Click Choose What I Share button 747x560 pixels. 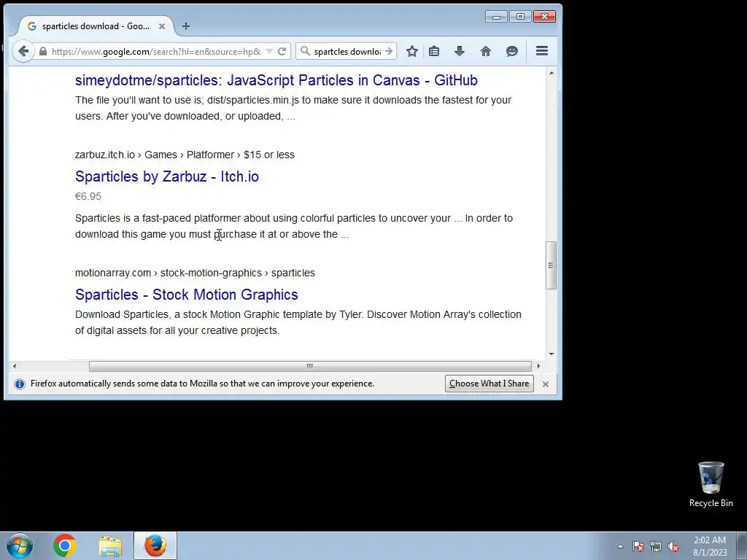(489, 384)
